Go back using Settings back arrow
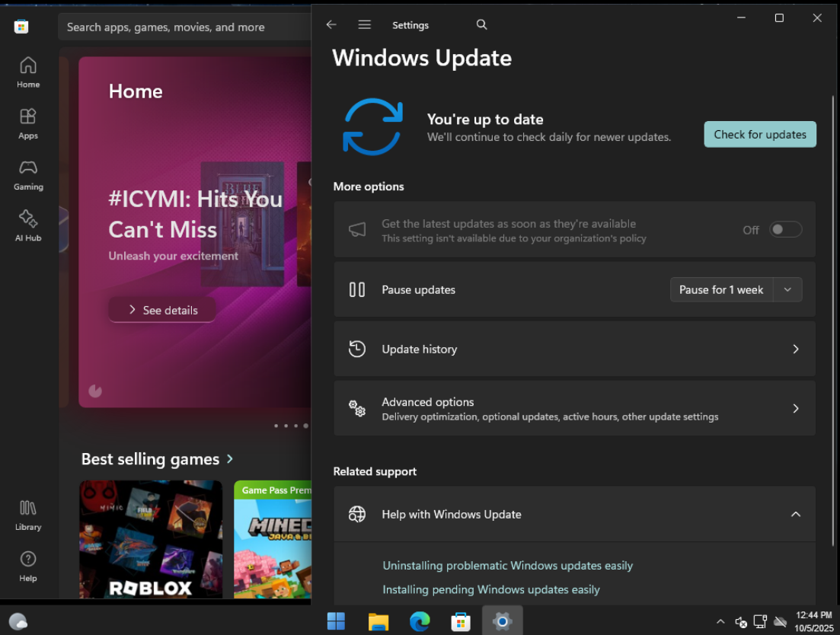Viewport: 840px width, 635px height. pos(331,25)
